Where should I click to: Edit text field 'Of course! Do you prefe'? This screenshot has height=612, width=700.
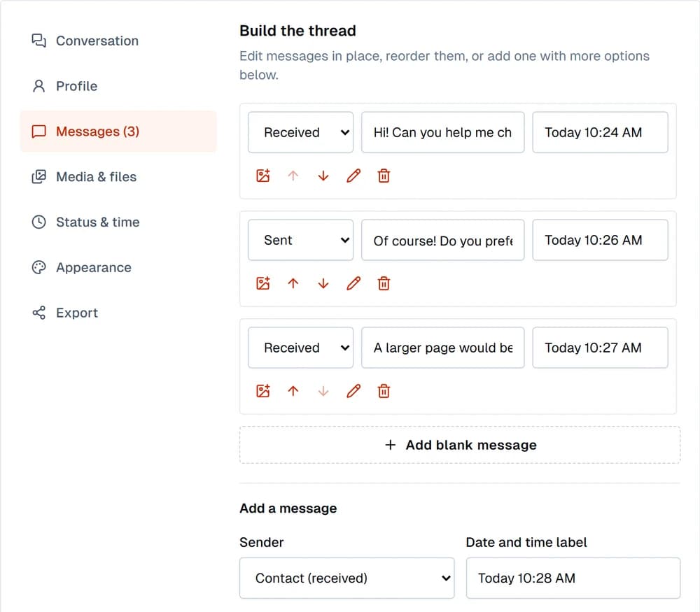click(x=443, y=240)
